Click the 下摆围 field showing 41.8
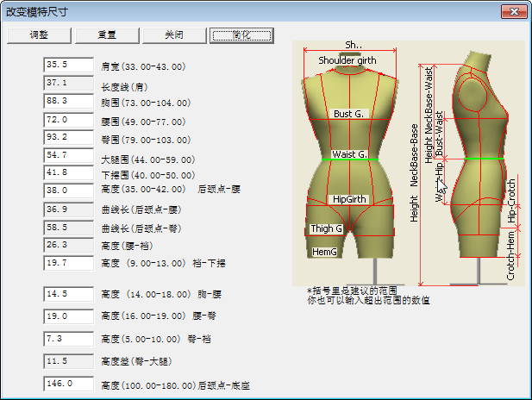The width and height of the screenshot is (532, 400). (x=68, y=172)
